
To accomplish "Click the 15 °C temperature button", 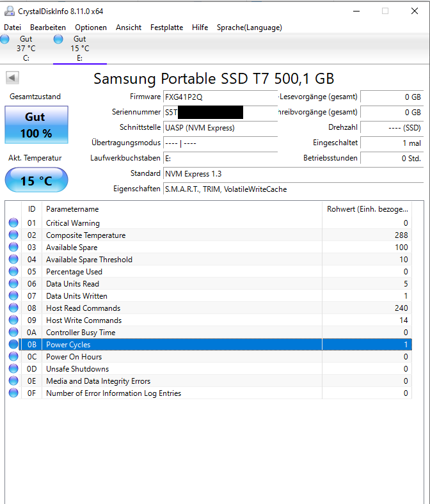I will [36, 180].
